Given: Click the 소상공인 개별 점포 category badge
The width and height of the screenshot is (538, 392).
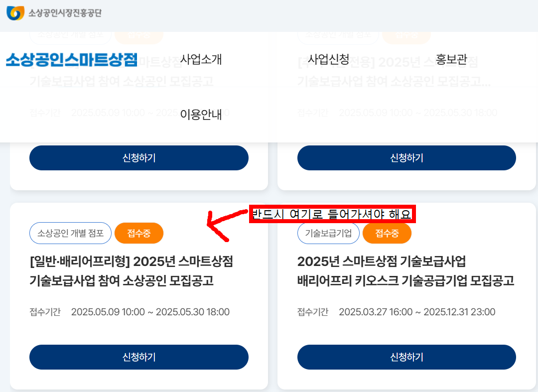Looking at the screenshot, I should pyautogui.click(x=70, y=233).
